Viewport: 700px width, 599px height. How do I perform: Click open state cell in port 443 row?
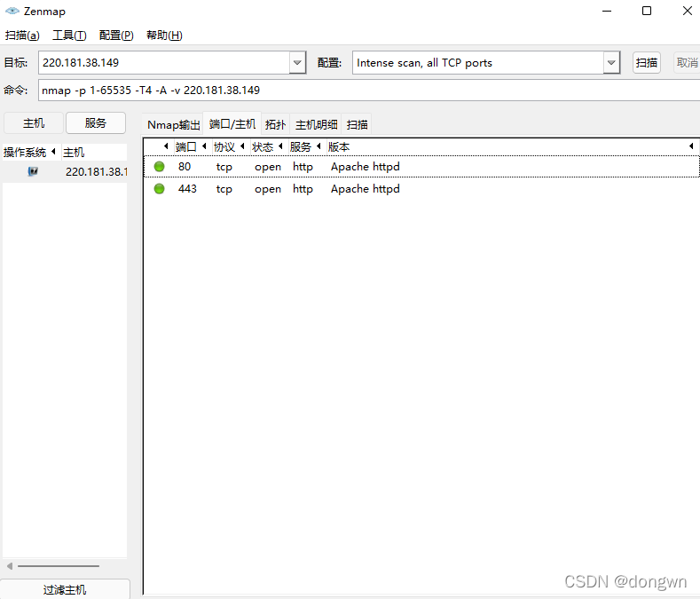(268, 189)
